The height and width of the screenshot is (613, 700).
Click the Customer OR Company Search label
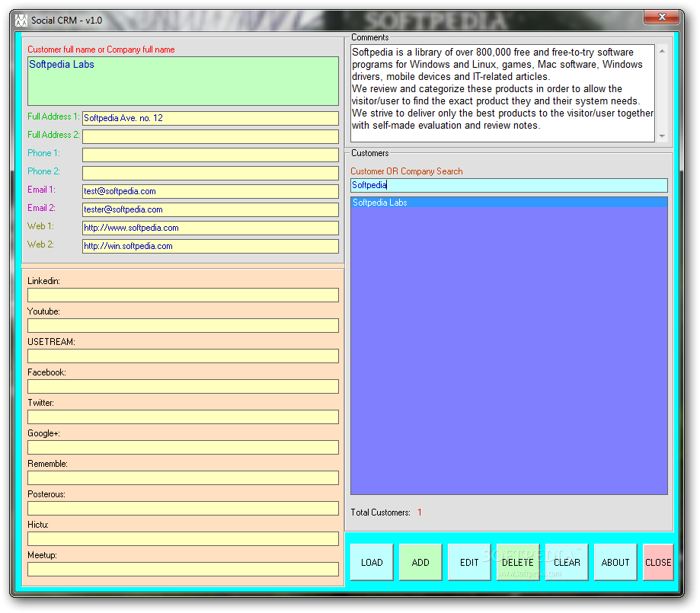click(x=406, y=171)
